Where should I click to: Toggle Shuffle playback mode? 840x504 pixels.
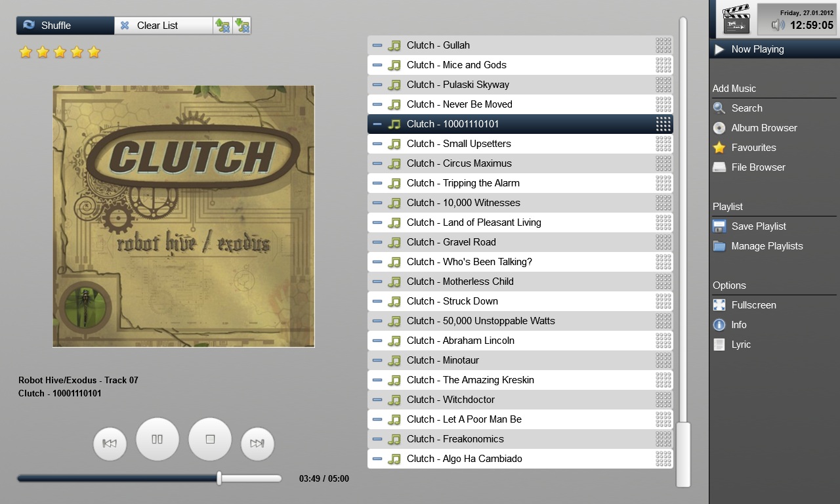coord(66,26)
